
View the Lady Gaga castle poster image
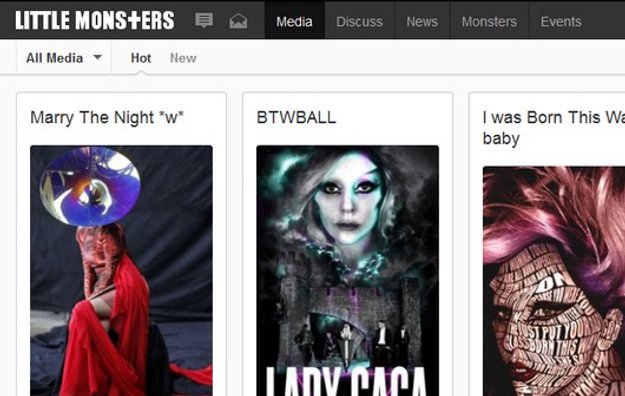point(348,271)
